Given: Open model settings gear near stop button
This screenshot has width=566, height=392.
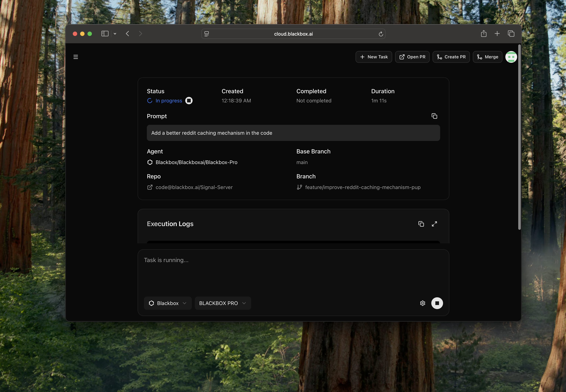Looking at the screenshot, I should (x=422, y=303).
